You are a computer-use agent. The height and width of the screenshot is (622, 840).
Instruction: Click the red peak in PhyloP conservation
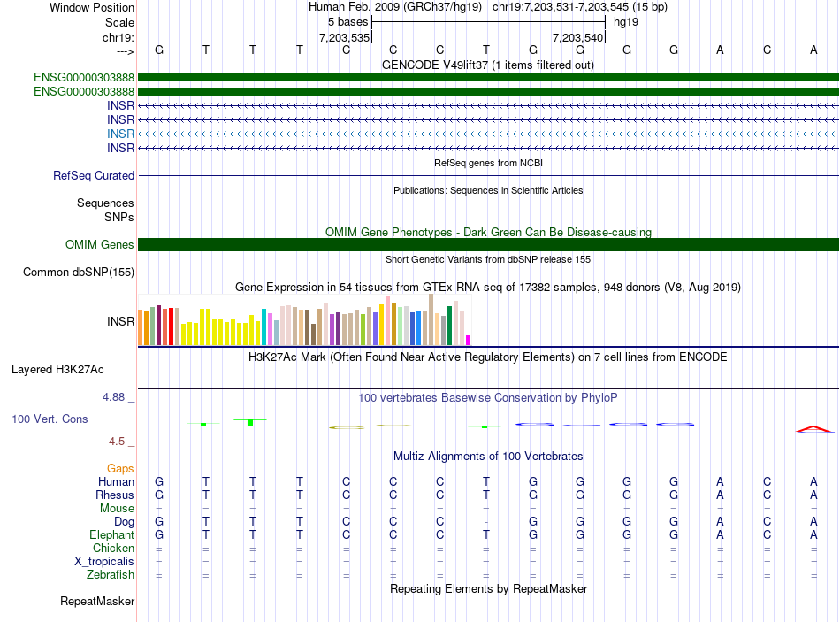coord(813,429)
